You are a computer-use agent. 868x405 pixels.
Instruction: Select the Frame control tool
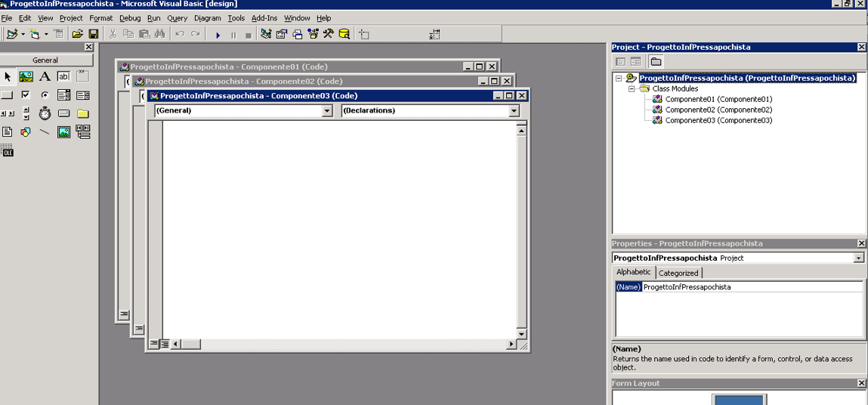tap(82, 76)
